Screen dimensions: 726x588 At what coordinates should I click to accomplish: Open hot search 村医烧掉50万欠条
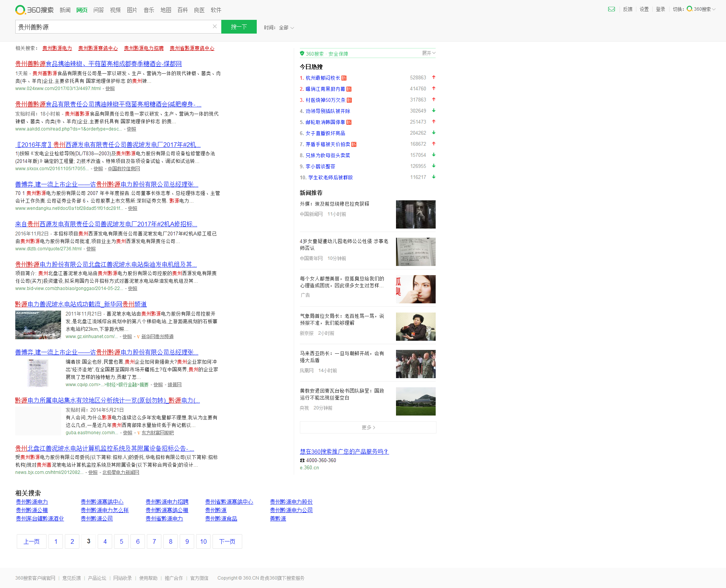pyautogui.click(x=325, y=100)
